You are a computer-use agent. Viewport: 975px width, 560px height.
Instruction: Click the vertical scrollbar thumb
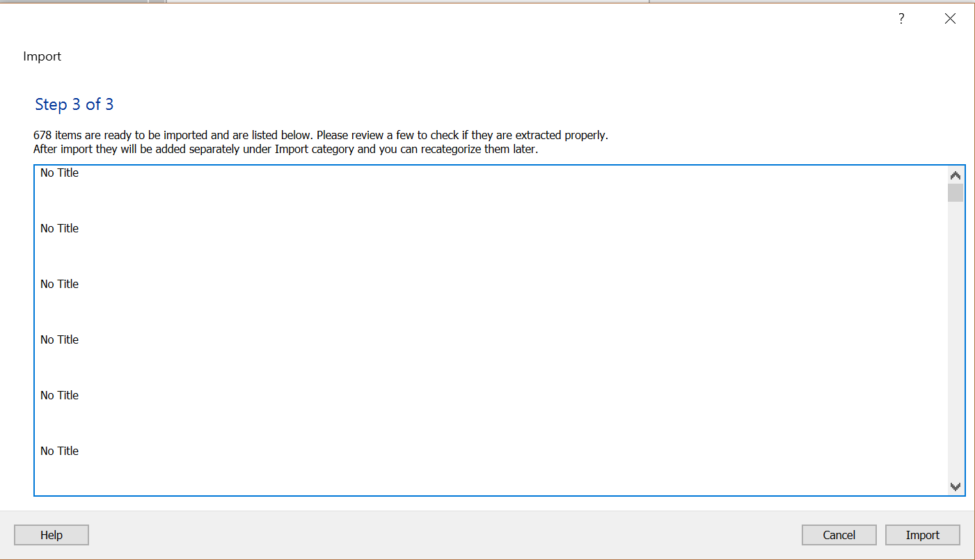click(956, 193)
